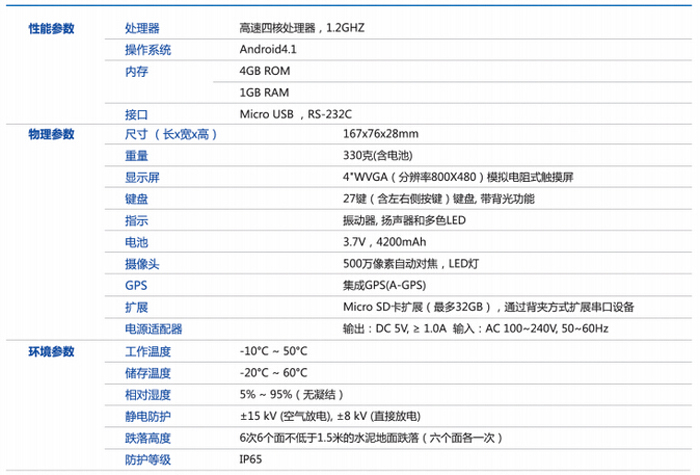
Task: Select the 167x76x28mm dimension value
Action: point(380,134)
